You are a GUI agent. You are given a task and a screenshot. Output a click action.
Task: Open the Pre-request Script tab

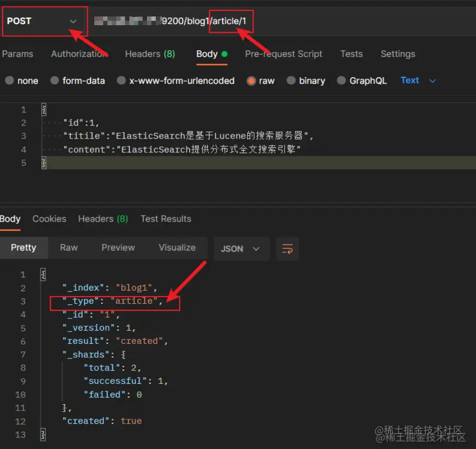pos(284,54)
